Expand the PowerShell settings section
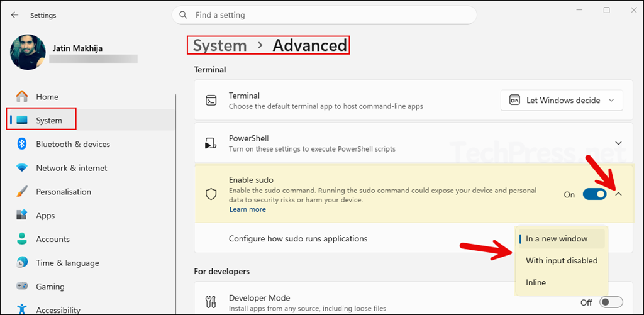 tap(618, 143)
